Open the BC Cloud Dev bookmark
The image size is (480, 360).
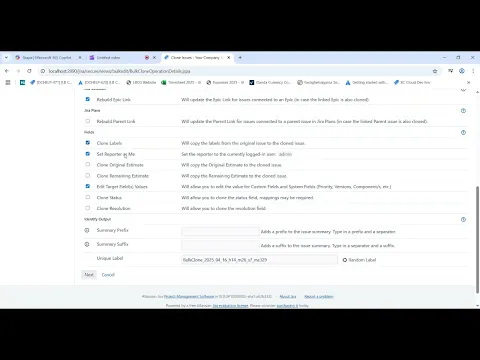point(412,82)
